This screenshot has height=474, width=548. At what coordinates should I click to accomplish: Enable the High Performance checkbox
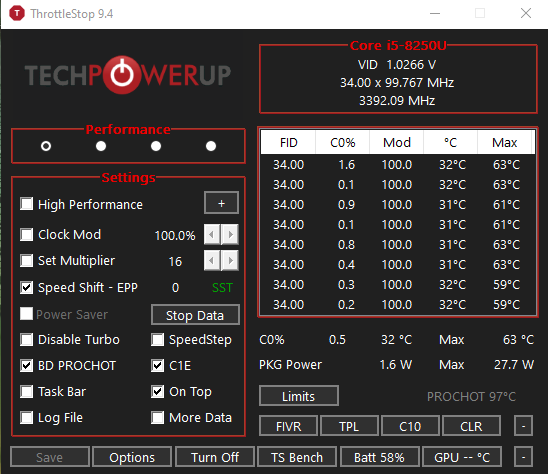click(27, 204)
